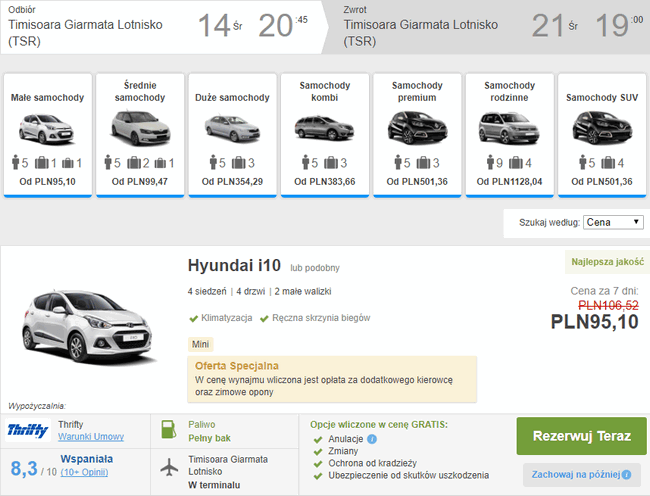Image resolution: width=650 pixels, height=496 pixels.
Task: Click the Thrifty company logo
Action: click(28, 430)
